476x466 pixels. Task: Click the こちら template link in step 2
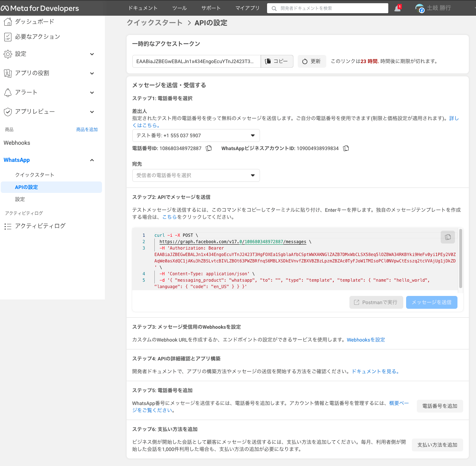169,217
